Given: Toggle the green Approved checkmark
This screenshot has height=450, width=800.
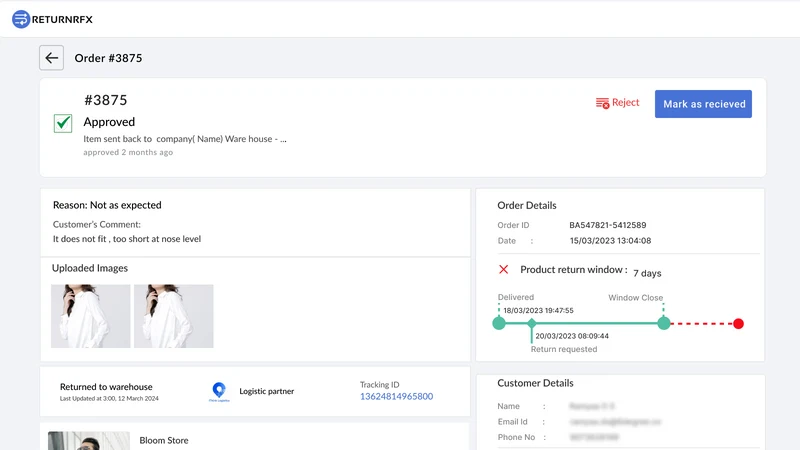Looking at the screenshot, I should point(63,123).
